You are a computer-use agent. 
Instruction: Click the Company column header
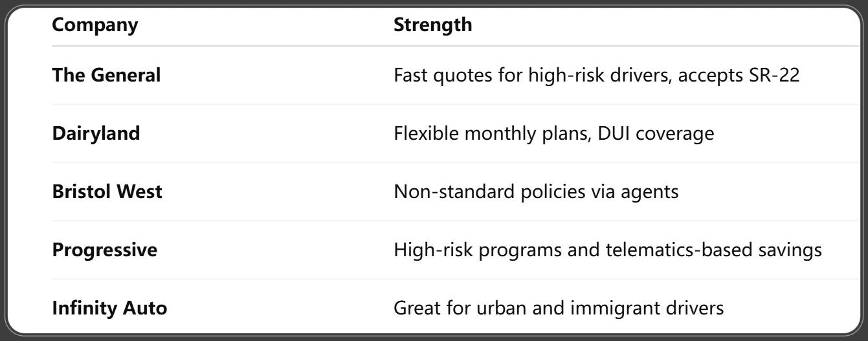[95, 25]
